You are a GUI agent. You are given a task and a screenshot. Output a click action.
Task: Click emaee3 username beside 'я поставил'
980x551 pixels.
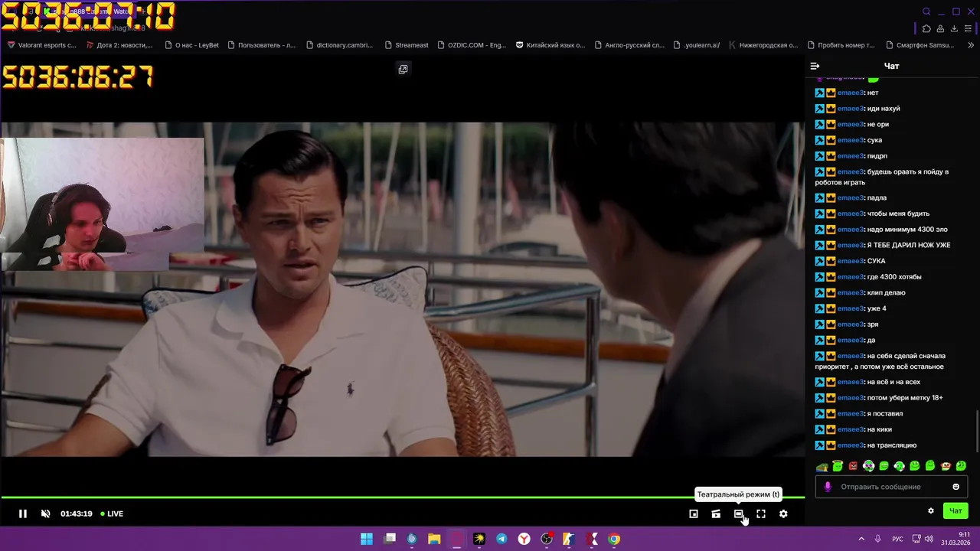(x=850, y=414)
